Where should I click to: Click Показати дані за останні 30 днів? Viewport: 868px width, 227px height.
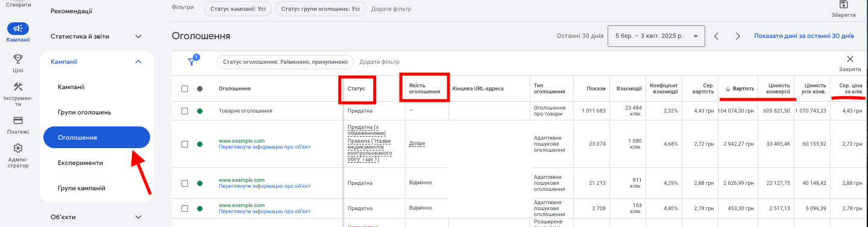[x=804, y=36]
